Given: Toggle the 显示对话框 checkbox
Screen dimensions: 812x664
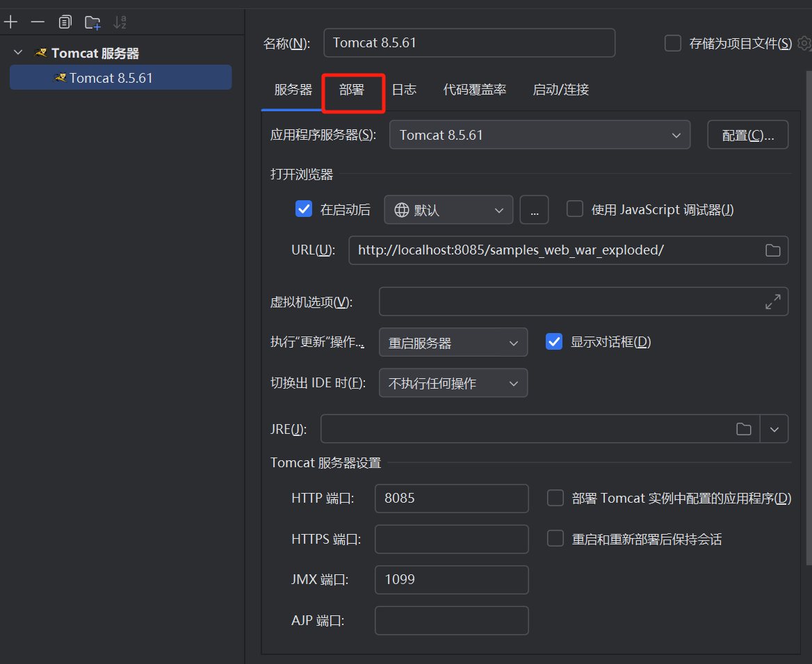Looking at the screenshot, I should click(x=554, y=342).
